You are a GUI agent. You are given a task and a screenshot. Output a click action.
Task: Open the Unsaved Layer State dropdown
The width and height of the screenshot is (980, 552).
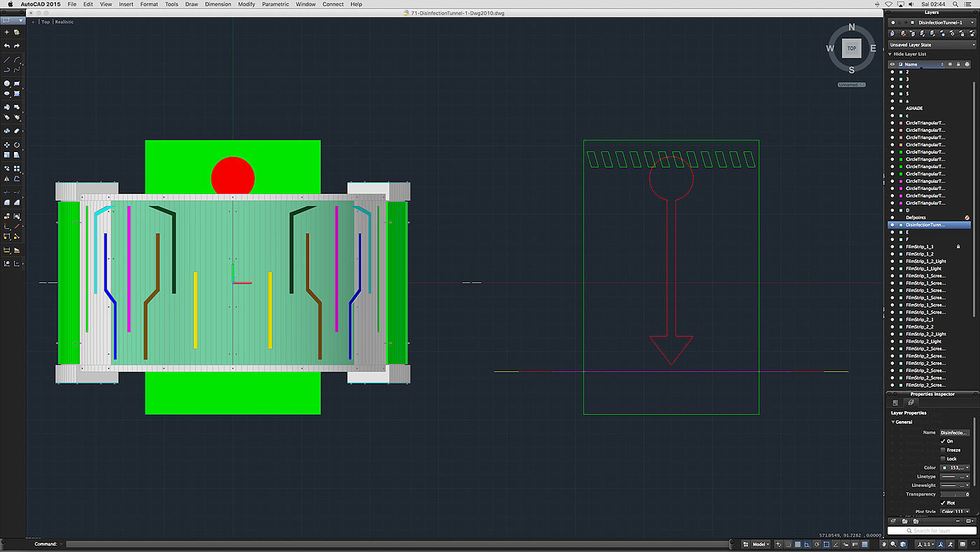click(930, 45)
